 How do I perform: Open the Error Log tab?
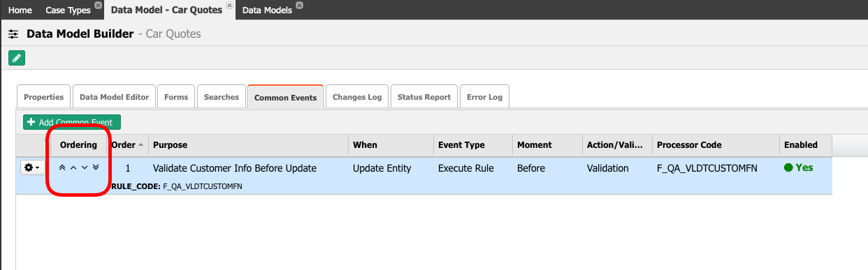coord(484,97)
